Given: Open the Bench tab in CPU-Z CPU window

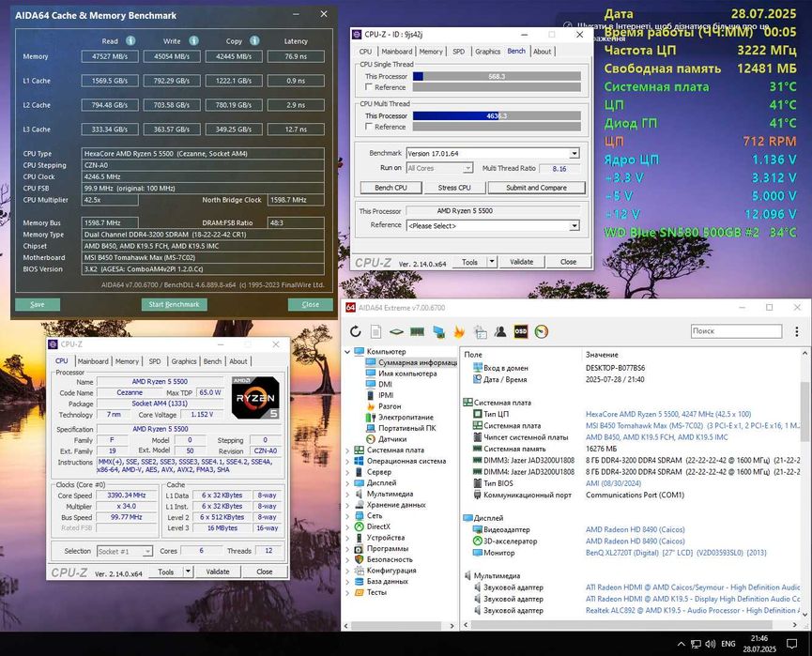Looking at the screenshot, I should [212, 361].
